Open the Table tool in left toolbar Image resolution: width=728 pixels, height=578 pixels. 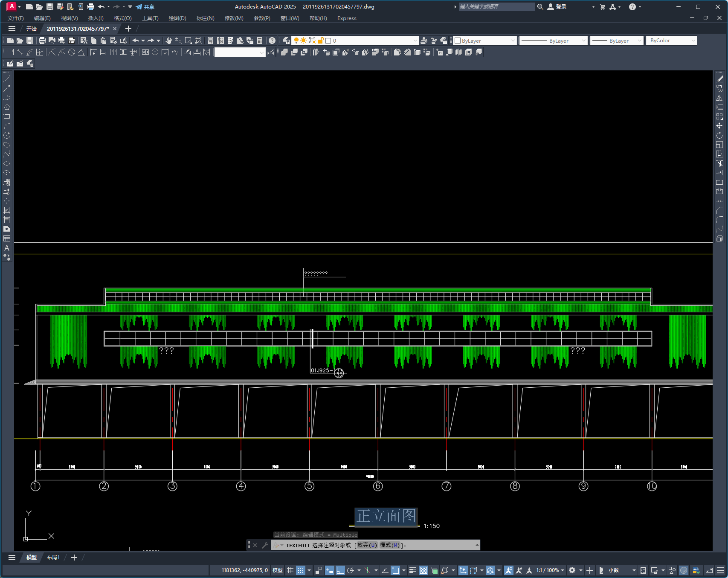(x=7, y=238)
